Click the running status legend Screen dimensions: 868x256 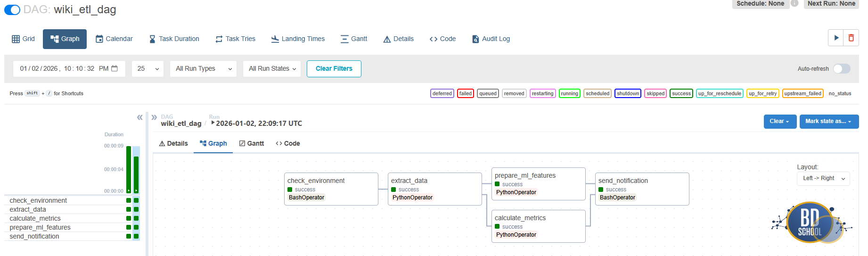pyautogui.click(x=569, y=93)
